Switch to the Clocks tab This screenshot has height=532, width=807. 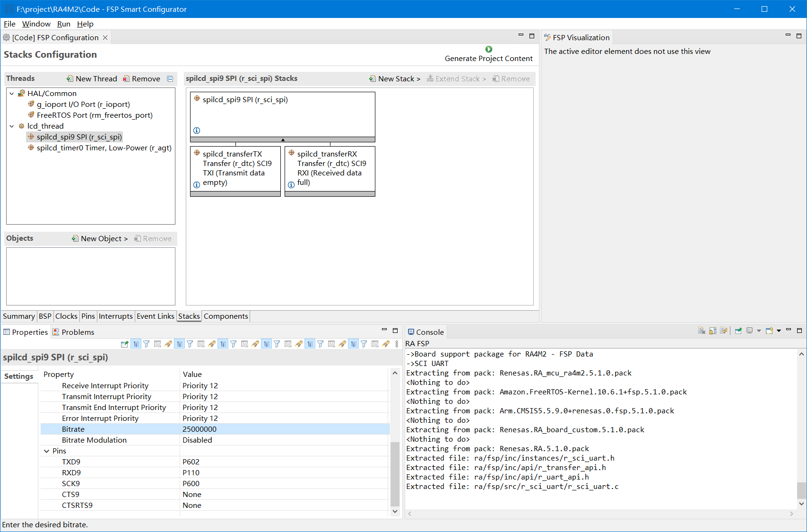click(66, 316)
